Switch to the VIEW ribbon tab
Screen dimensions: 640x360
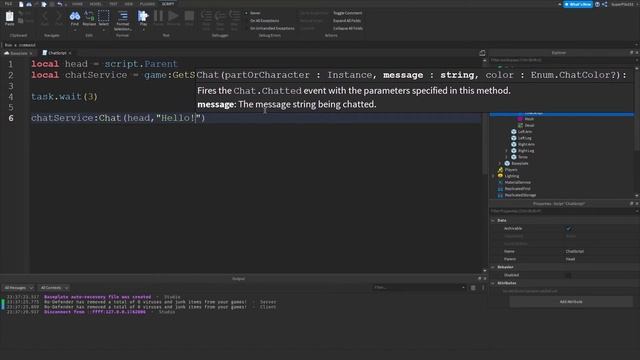[x=129, y=4]
